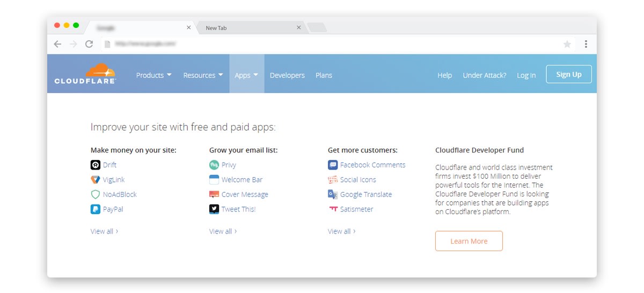
Task: Click the Learn More button
Action: point(469,241)
